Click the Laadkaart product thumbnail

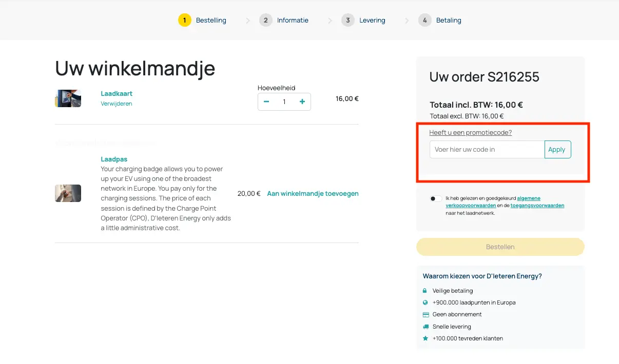[68, 98]
